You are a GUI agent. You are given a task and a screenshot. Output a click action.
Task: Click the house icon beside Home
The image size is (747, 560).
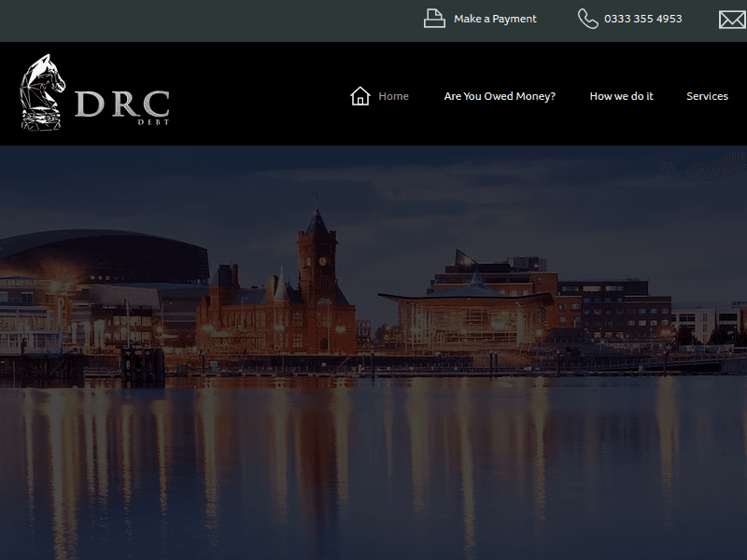tap(360, 95)
